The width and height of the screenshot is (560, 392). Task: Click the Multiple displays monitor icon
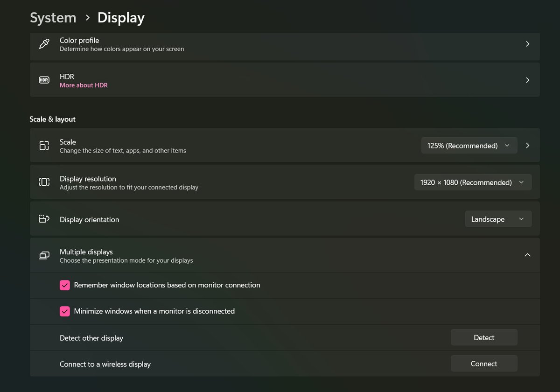pos(44,255)
